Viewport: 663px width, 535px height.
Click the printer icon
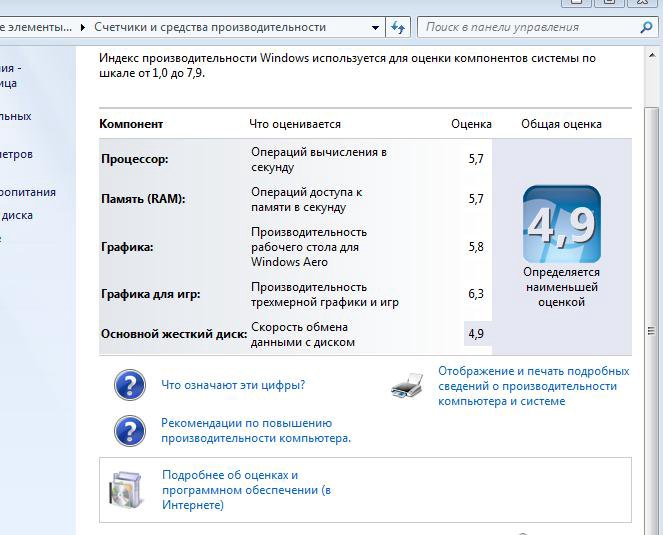click(x=407, y=385)
